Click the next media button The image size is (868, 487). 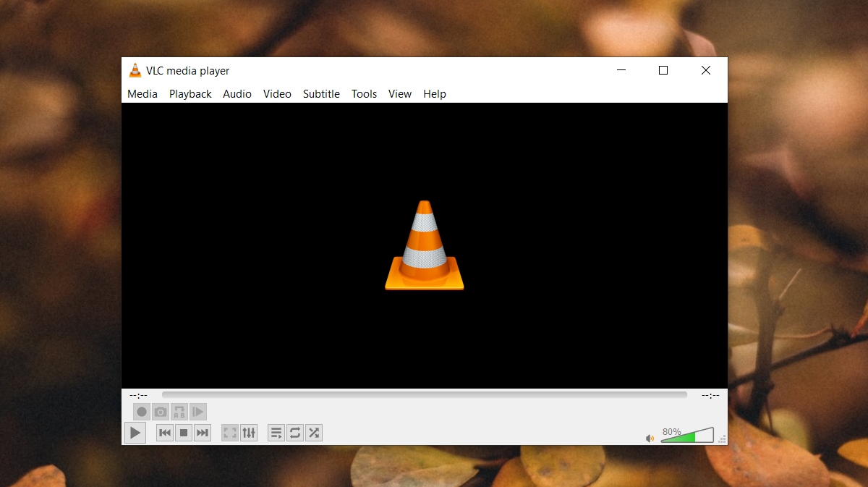203,433
